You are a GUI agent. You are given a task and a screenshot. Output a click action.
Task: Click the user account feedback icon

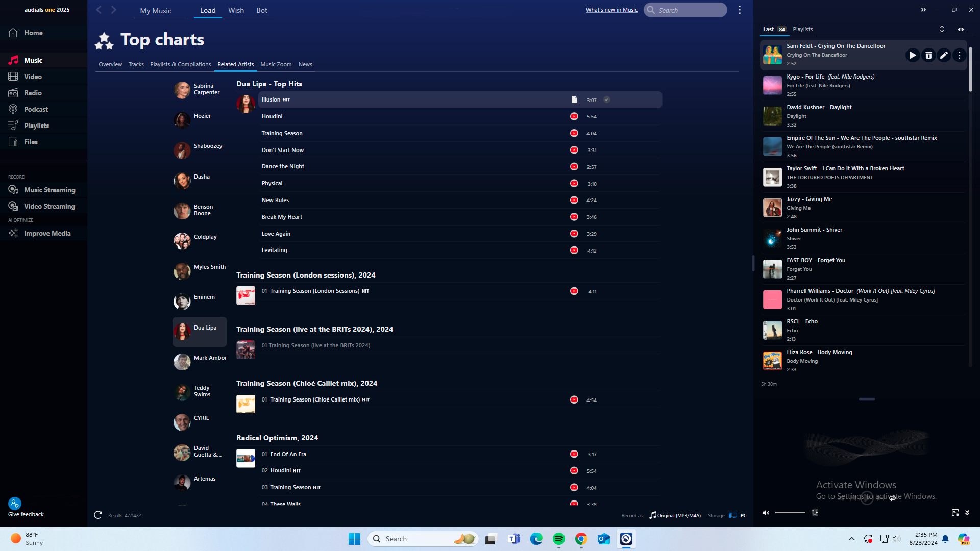click(14, 504)
